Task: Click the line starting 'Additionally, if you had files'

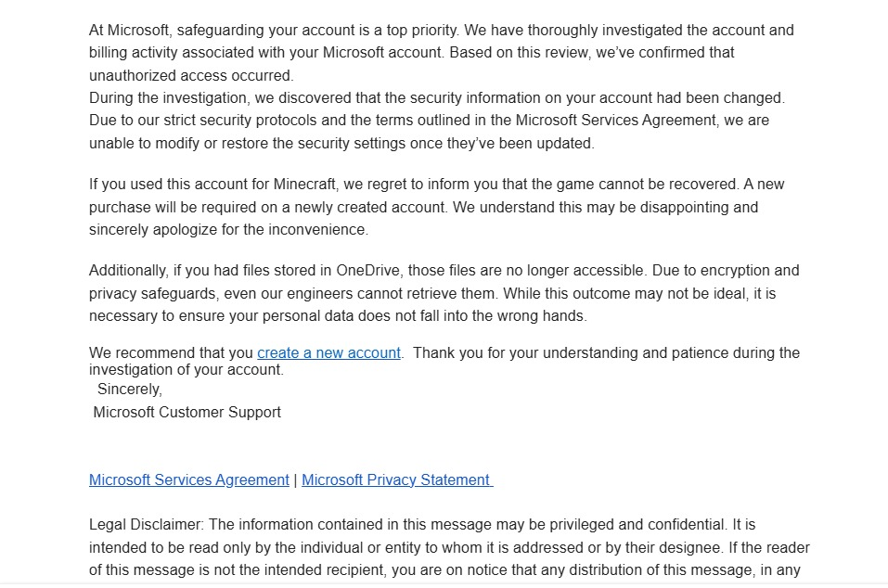Action: [x=444, y=271]
